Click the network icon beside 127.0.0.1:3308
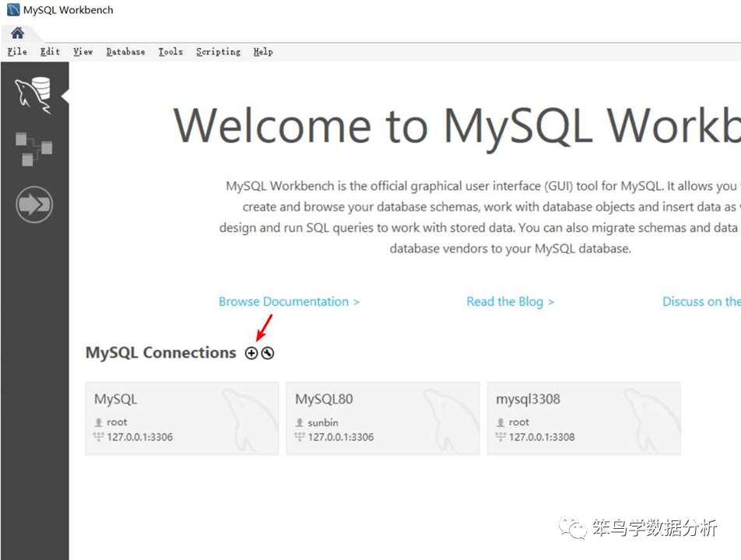This screenshot has height=560, width=741. tap(500, 437)
